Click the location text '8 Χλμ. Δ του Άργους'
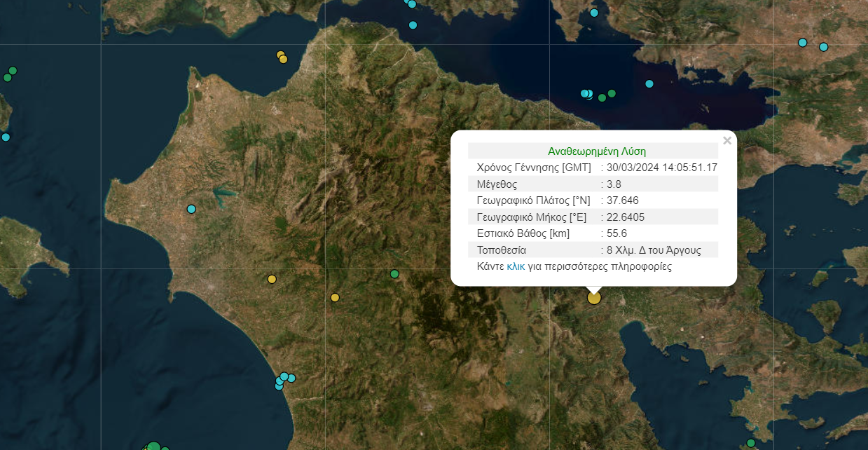 [x=654, y=250]
